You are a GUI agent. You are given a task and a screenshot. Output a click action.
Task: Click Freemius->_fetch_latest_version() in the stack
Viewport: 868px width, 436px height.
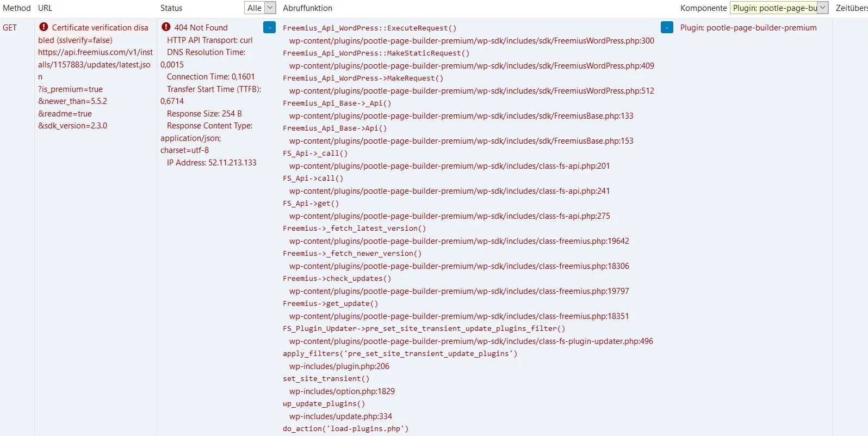[355, 229]
